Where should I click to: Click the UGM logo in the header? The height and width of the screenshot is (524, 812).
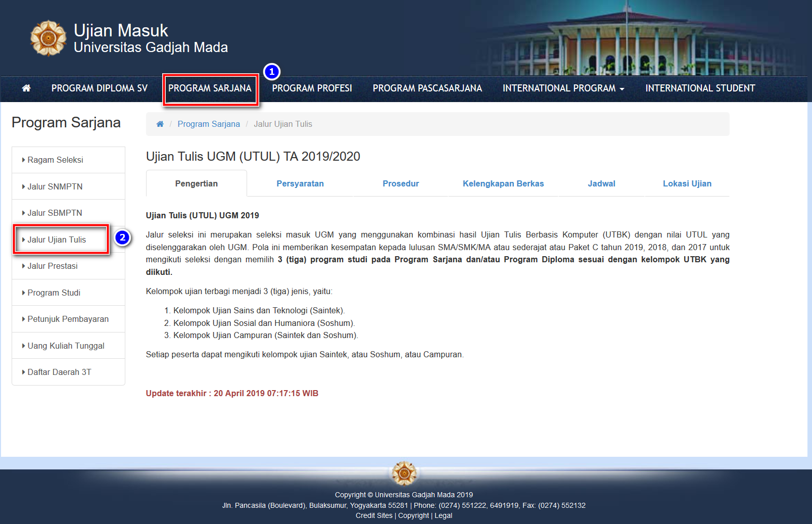(x=48, y=38)
